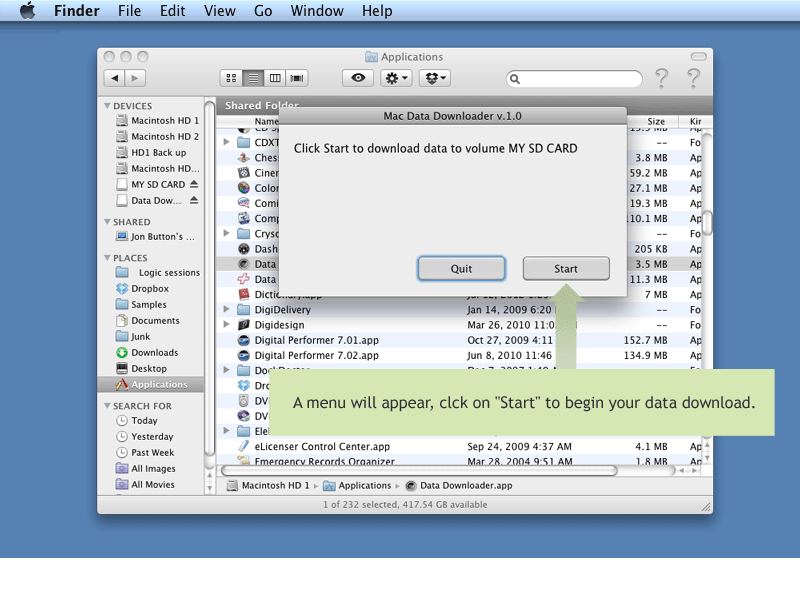The height and width of the screenshot is (600, 800).
Task: Switch to list view
Action: [253, 78]
